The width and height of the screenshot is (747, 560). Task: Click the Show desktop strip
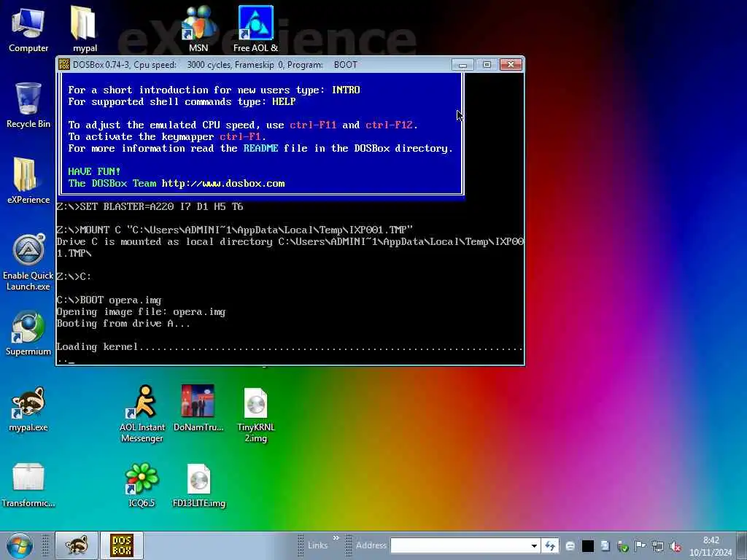pyautogui.click(x=743, y=545)
